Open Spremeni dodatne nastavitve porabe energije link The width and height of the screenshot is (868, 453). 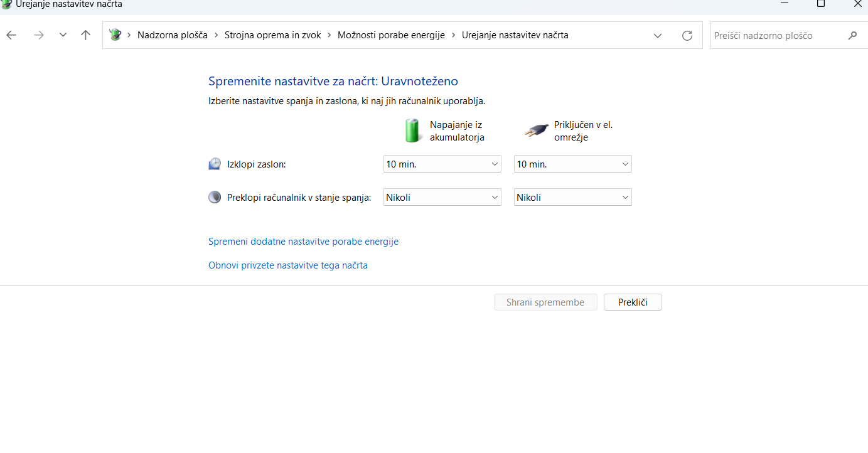pos(303,242)
